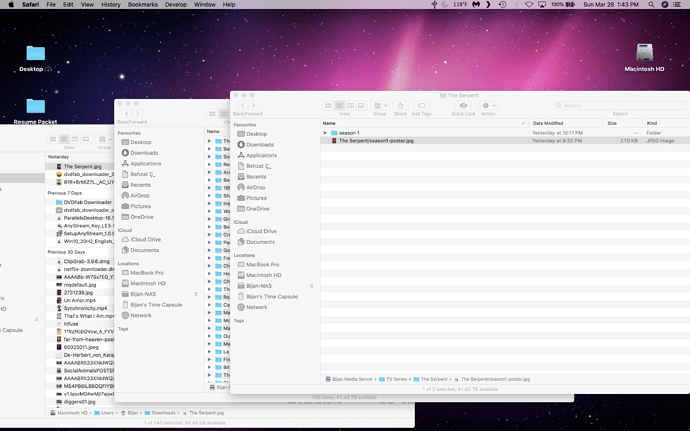Open the Bookmarks menu
690x431 pixels.
(x=143, y=4)
